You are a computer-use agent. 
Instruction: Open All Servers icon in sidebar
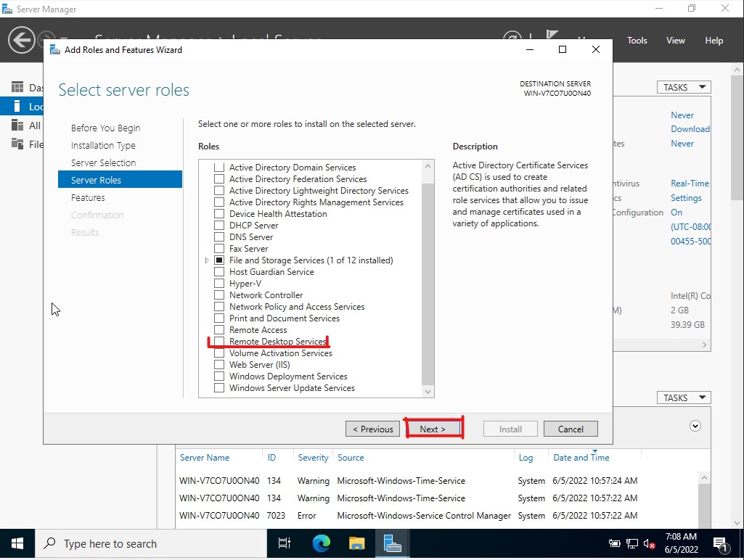click(x=17, y=125)
